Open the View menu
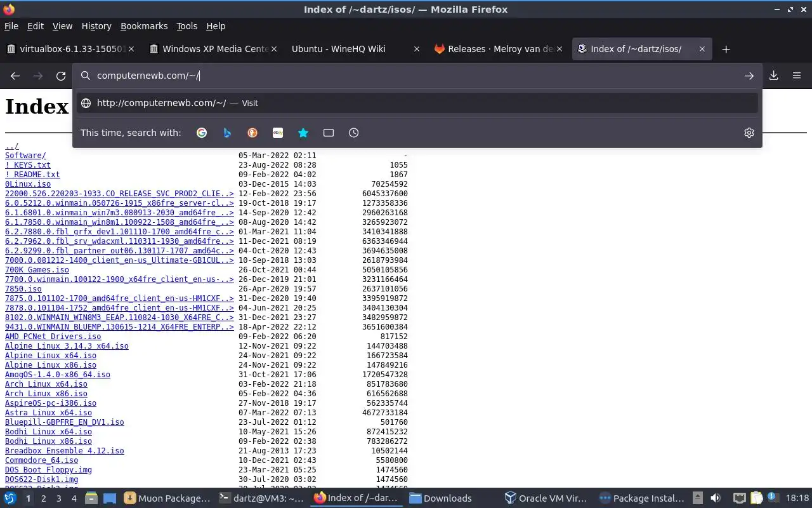812x508 pixels. tap(62, 26)
